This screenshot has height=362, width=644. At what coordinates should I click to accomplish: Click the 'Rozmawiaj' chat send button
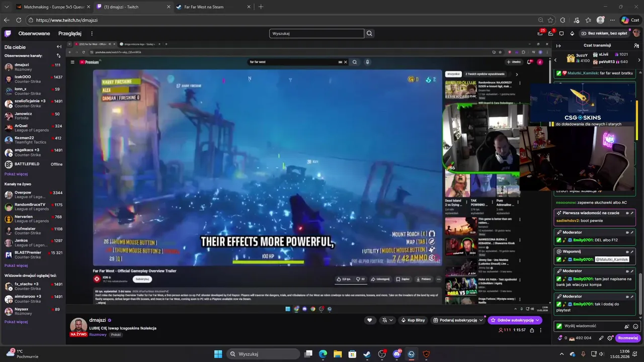[628, 338]
